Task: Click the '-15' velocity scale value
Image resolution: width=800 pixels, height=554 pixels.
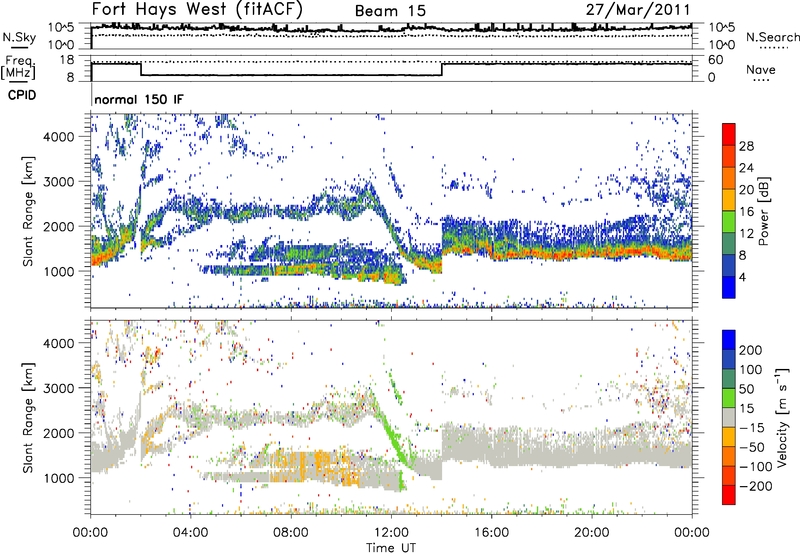Action: click(x=752, y=427)
